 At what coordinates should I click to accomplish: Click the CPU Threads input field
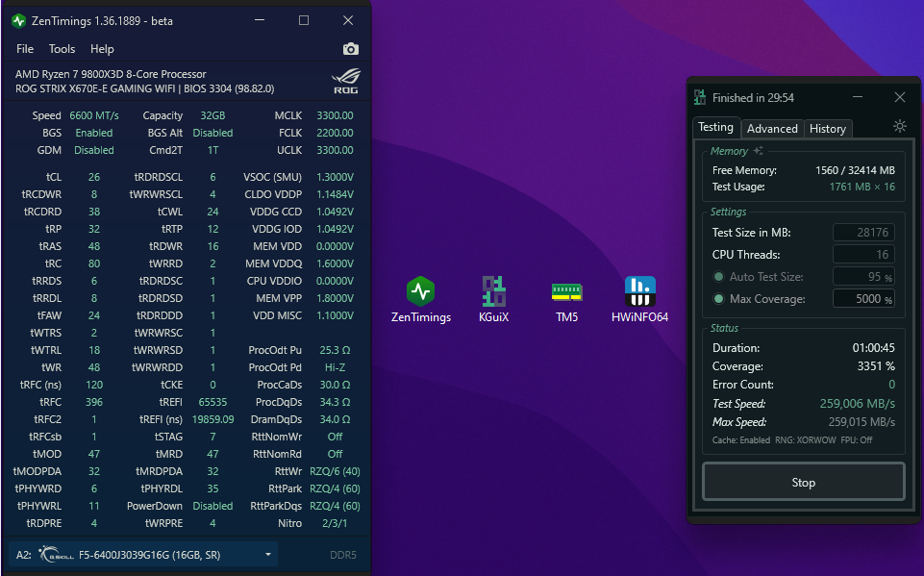click(863, 254)
